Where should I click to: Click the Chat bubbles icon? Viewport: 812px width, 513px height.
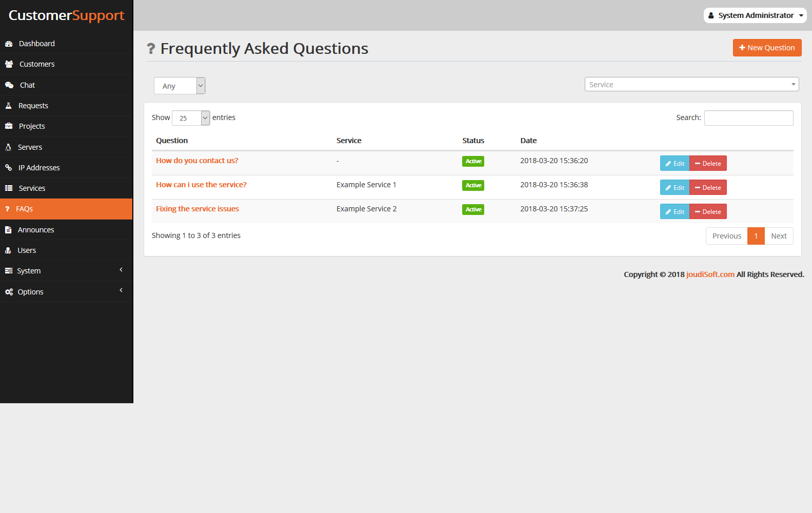click(9, 85)
